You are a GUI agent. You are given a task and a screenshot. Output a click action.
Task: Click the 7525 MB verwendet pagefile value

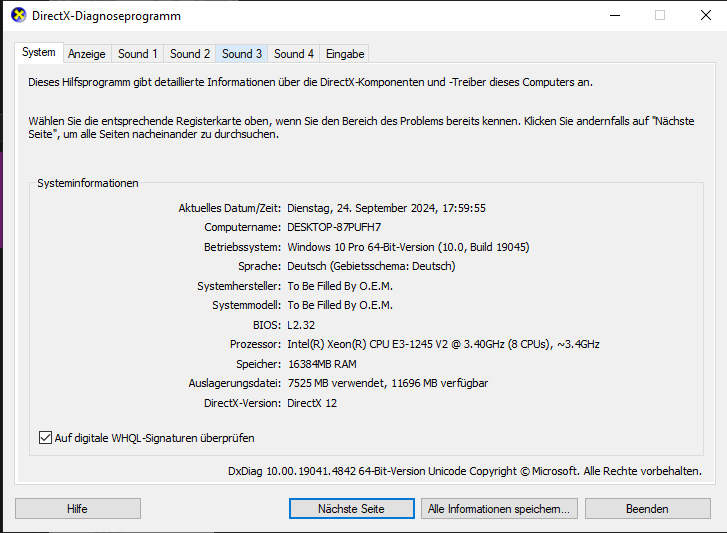point(388,383)
